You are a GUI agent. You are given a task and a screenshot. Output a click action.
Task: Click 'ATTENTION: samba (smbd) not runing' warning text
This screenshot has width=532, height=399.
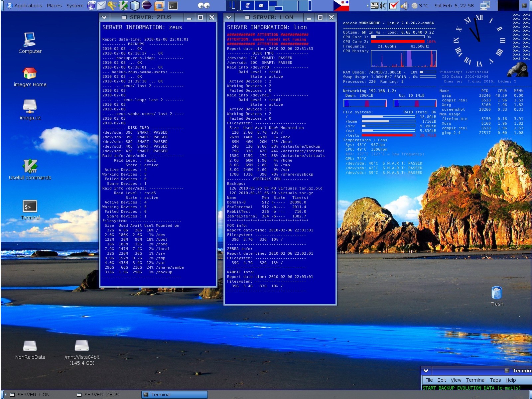coord(266,39)
